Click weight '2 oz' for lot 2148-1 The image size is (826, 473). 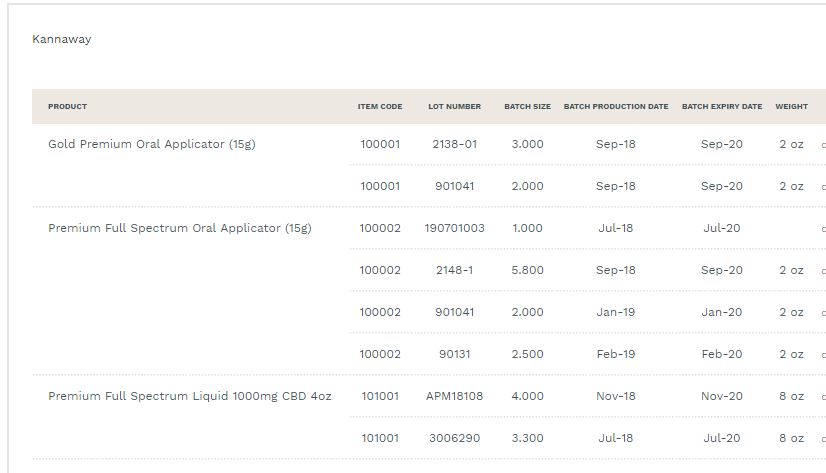[791, 270]
